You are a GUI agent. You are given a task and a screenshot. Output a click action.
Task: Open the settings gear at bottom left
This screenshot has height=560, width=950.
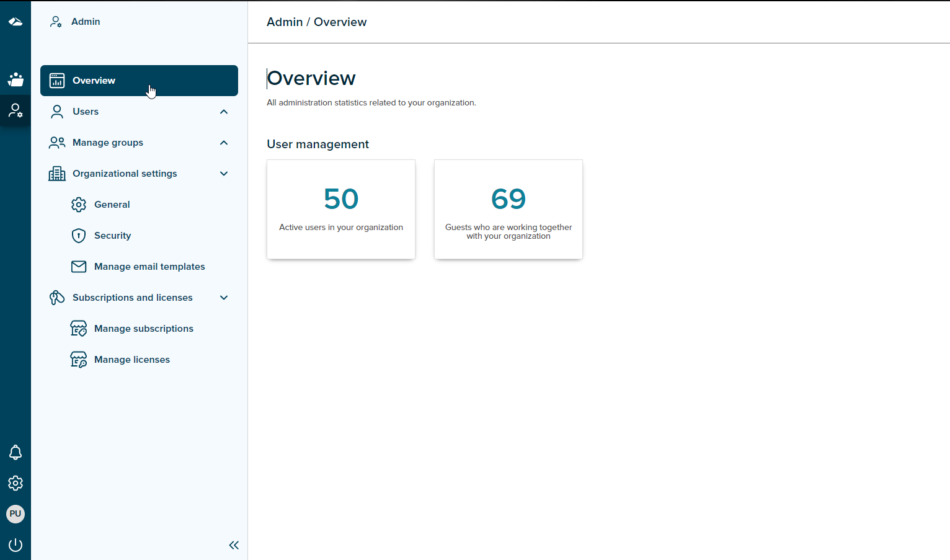coord(16,483)
